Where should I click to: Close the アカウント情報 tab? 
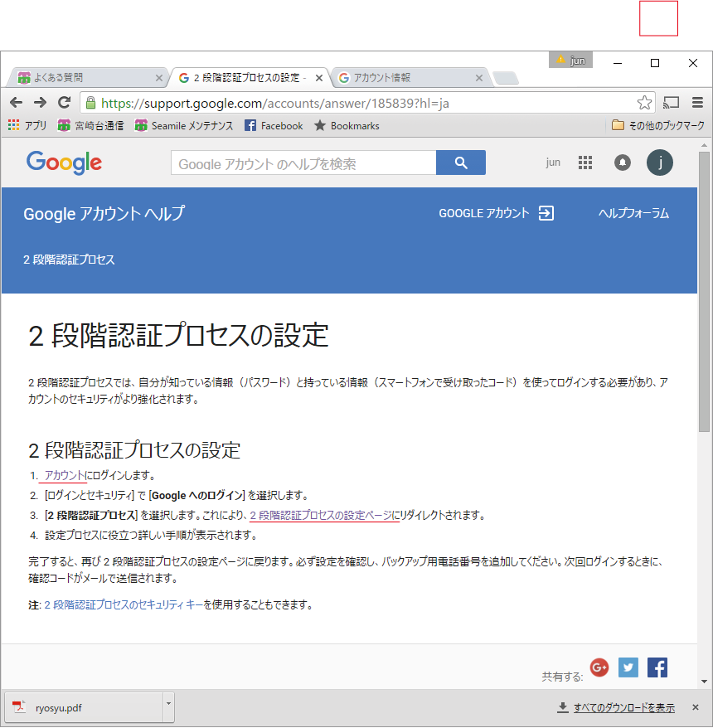click(x=479, y=78)
